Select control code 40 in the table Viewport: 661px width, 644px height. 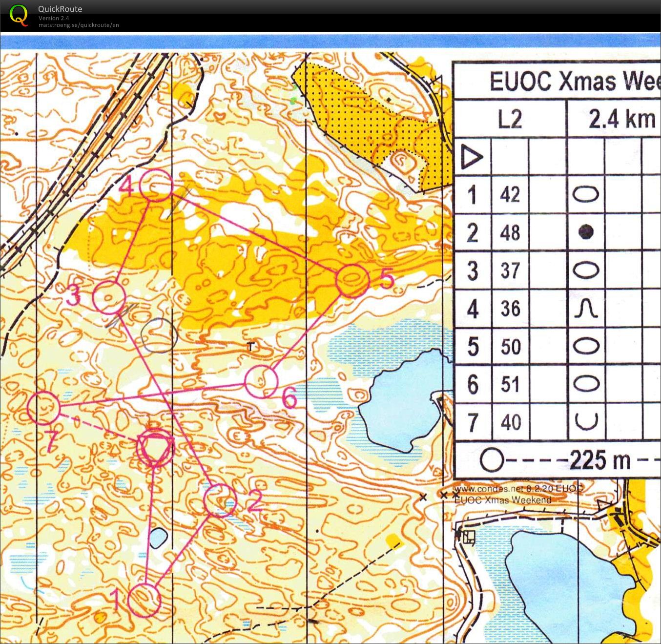pos(511,422)
